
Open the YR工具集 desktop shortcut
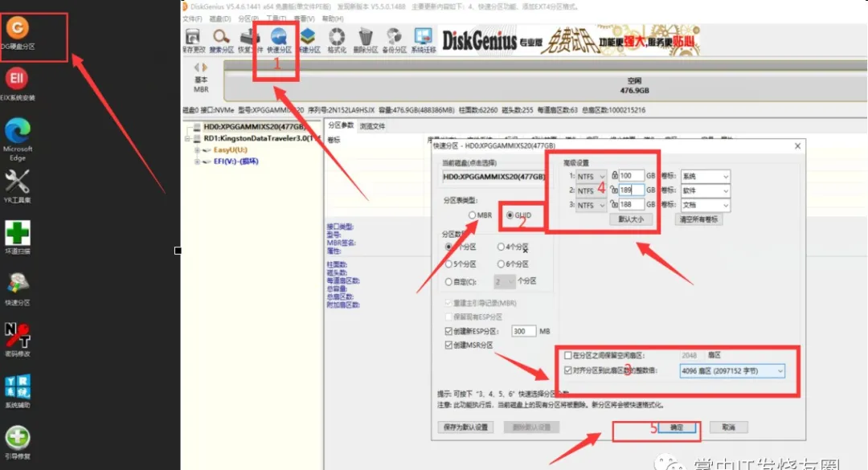pyautogui.click(x=17, y=186)
